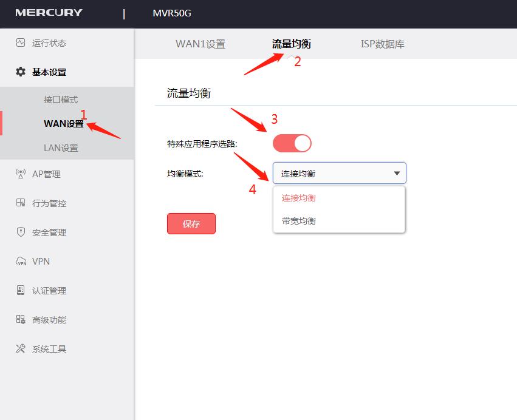Click the 高级功能 advanced features icon
This screenshot has height=420, width=517.
tap(21, 319)
